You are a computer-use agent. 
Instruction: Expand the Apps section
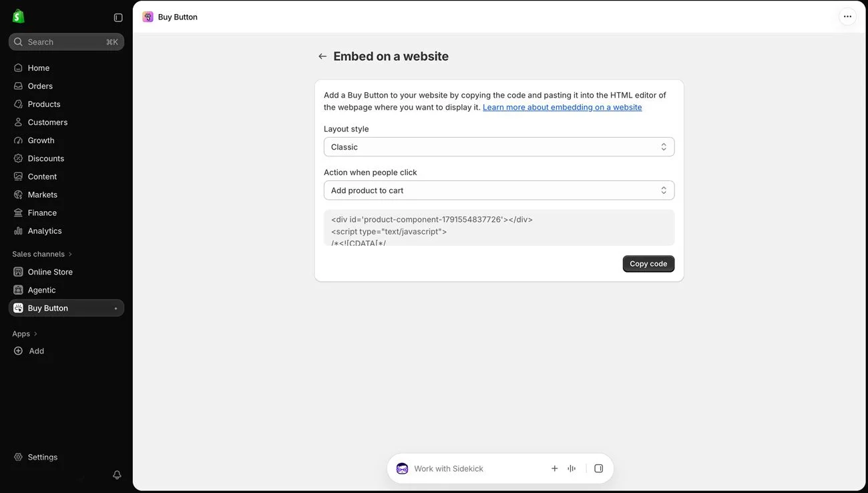pyautogui.click(x=25, y=333)
